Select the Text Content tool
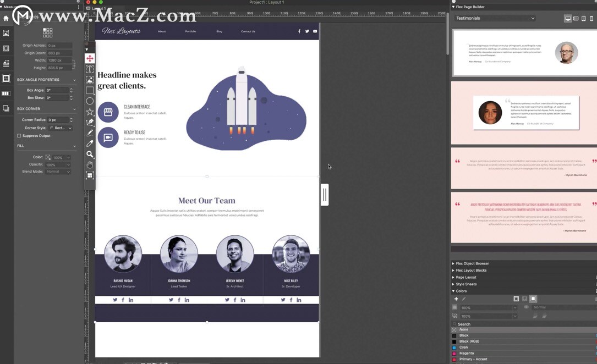597x364 pixels. click(x=90, y=69)
